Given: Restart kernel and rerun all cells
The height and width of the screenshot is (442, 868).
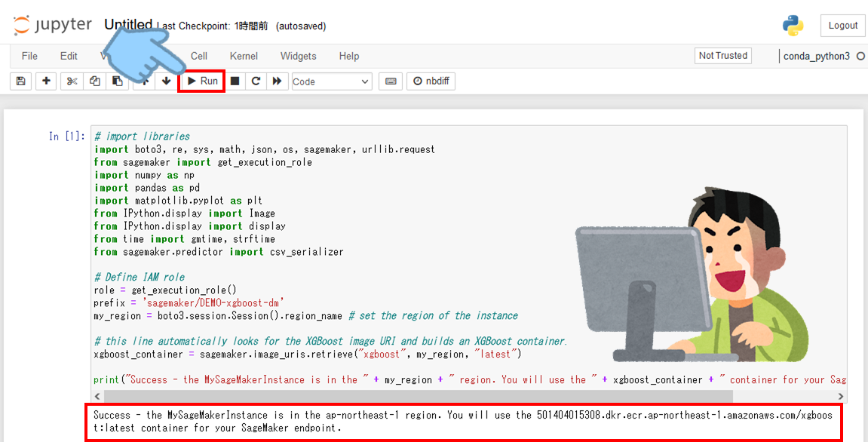Looking at the screenshot, I should click(x=278, y=81).
